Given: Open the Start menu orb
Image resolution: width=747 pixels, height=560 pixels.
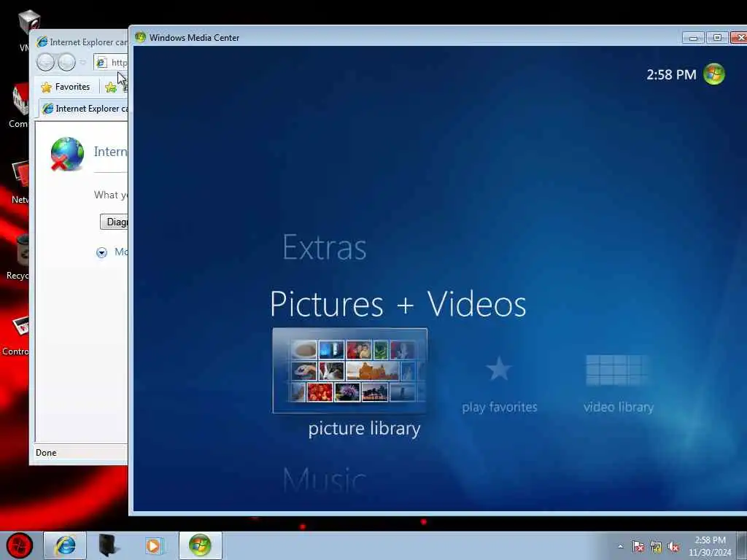Looking at the screenshot, I should click(20, 545).
